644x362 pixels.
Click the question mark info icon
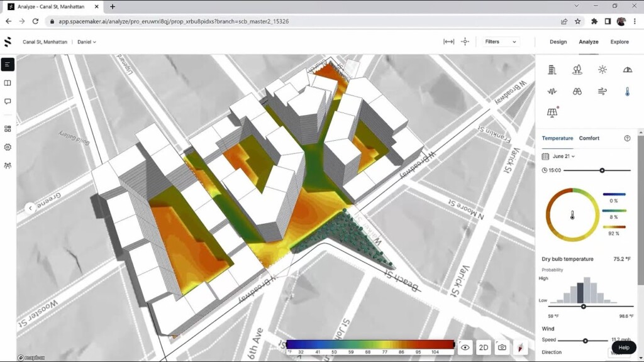point(627,138)
